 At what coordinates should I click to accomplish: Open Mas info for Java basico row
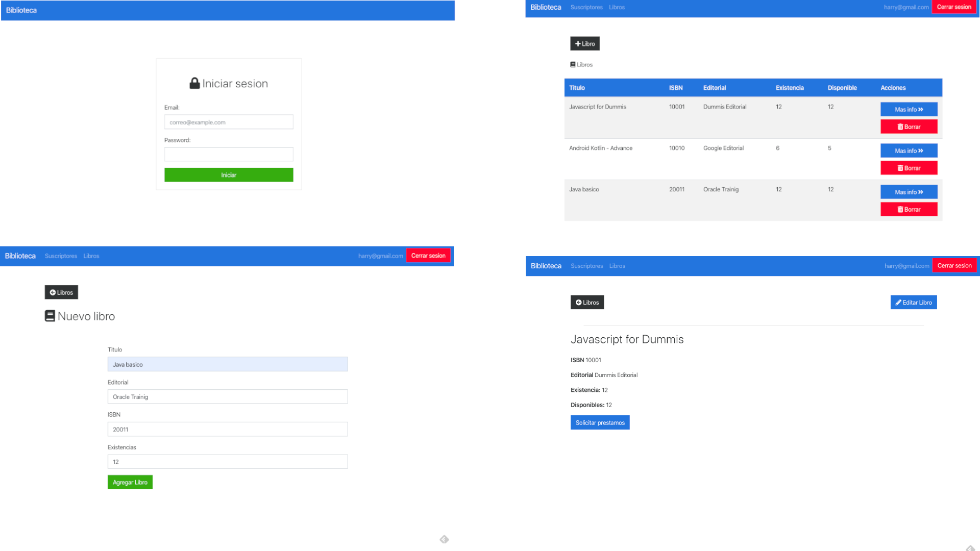(x=909, y=192)
